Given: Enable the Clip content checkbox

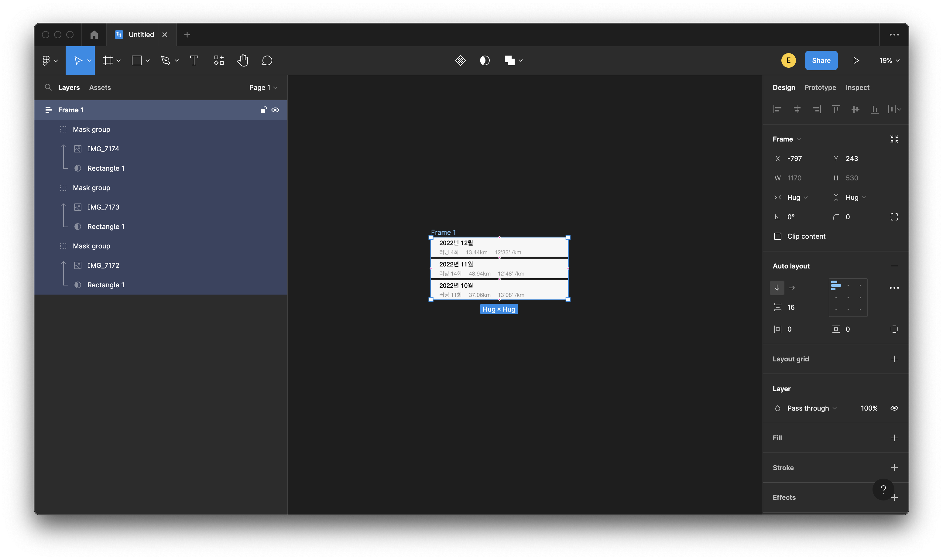Looking at the screenshot, I should tap(778, 236).
